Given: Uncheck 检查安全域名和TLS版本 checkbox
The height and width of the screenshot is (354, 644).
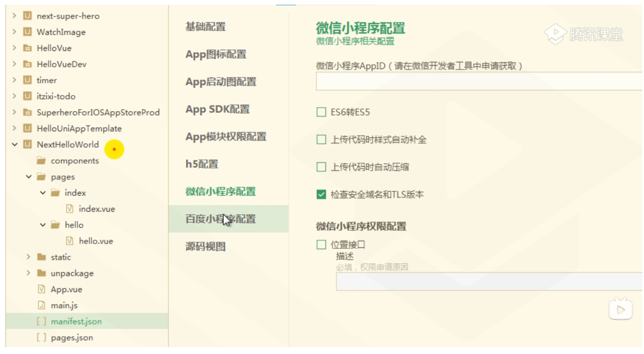Looking at the screenshot, I should (321, 194).
